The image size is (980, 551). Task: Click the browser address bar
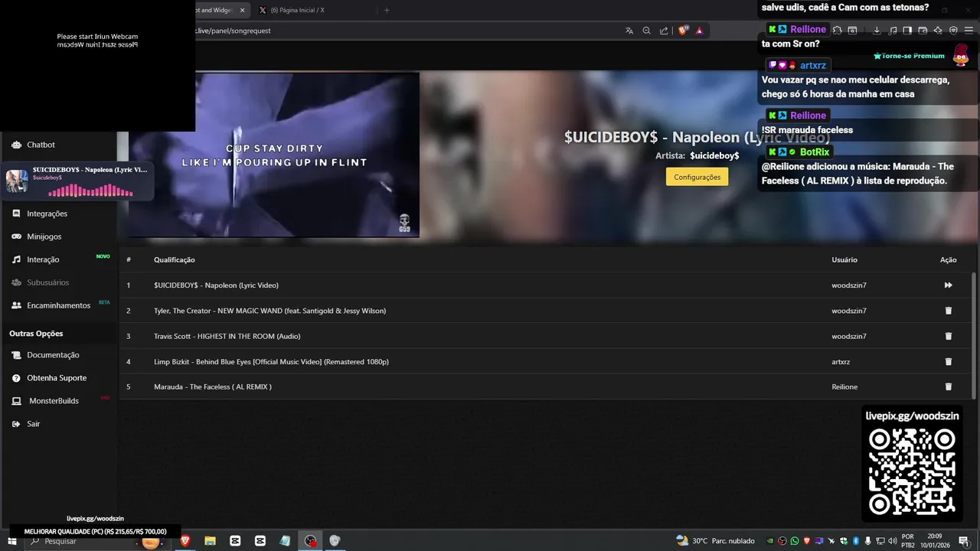[406, 31]
